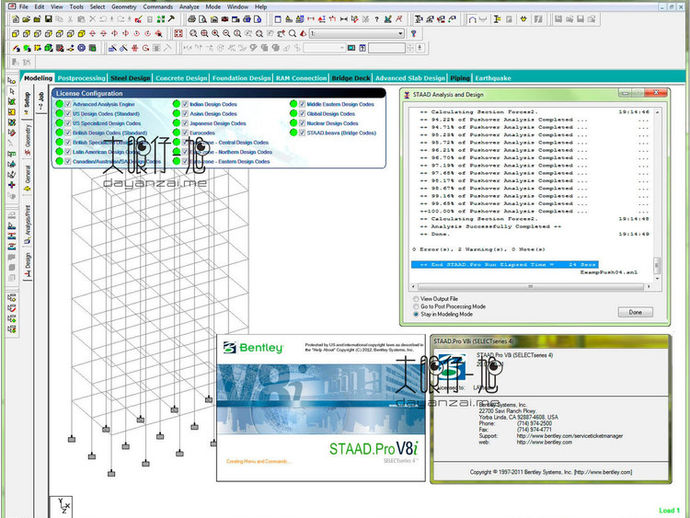Click the Delete X icon in top toolbar
This screenshot has height=518, width=690.
pos(92,19)
